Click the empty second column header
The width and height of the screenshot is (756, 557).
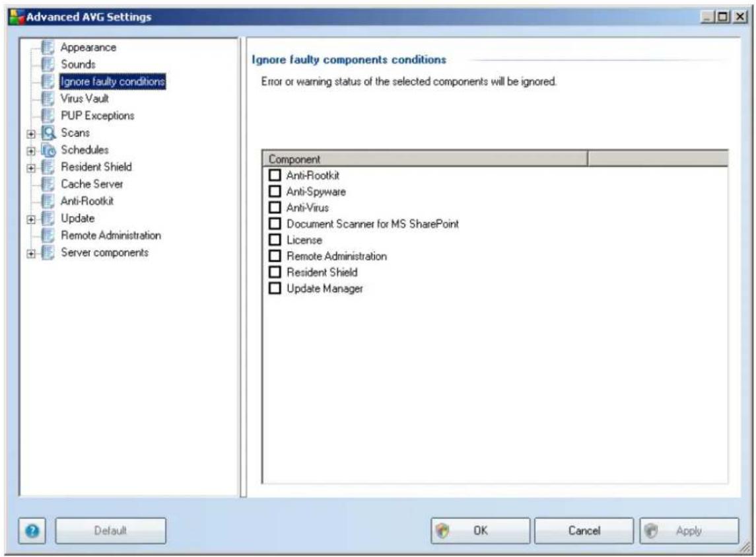[x=658, y=159]
